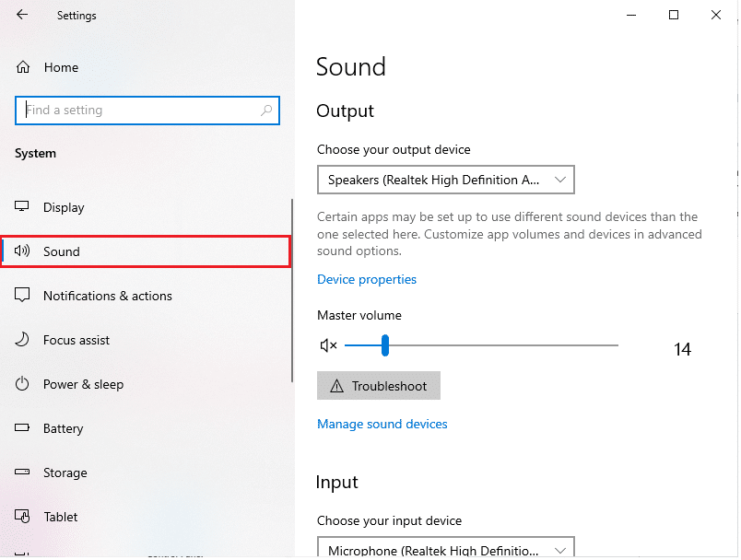
Task: Click the Find a setting search box
Action: point(138,111)
